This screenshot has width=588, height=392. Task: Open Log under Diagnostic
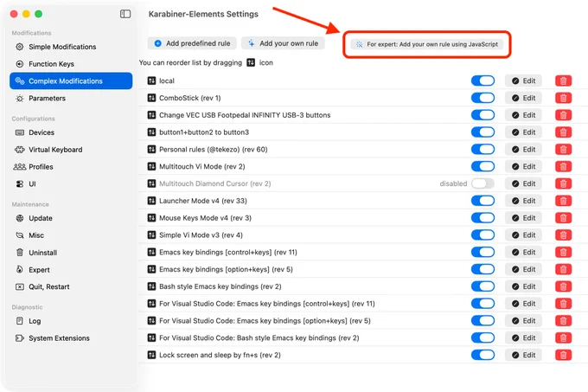click(x=71, y=321)
